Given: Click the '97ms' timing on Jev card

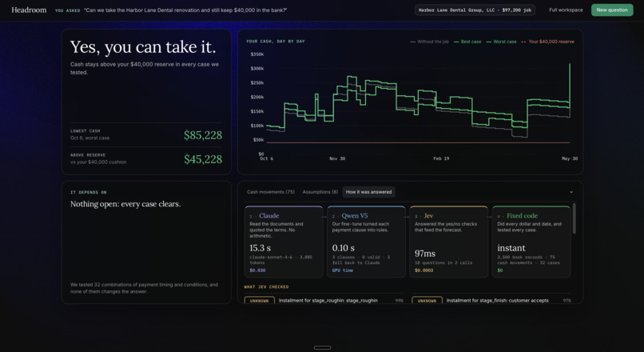Looking at the screenshot, I should coord(425,254).
